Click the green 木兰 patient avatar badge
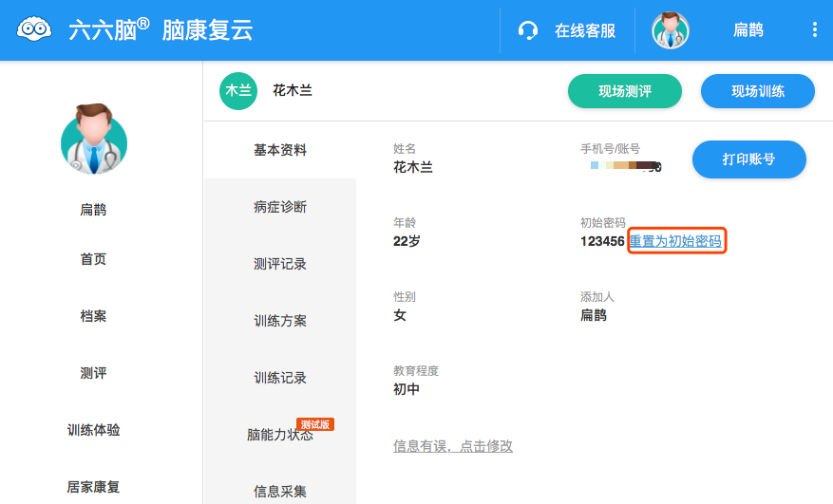This screenshot has height=504, width=833. [x=238, y=91]
